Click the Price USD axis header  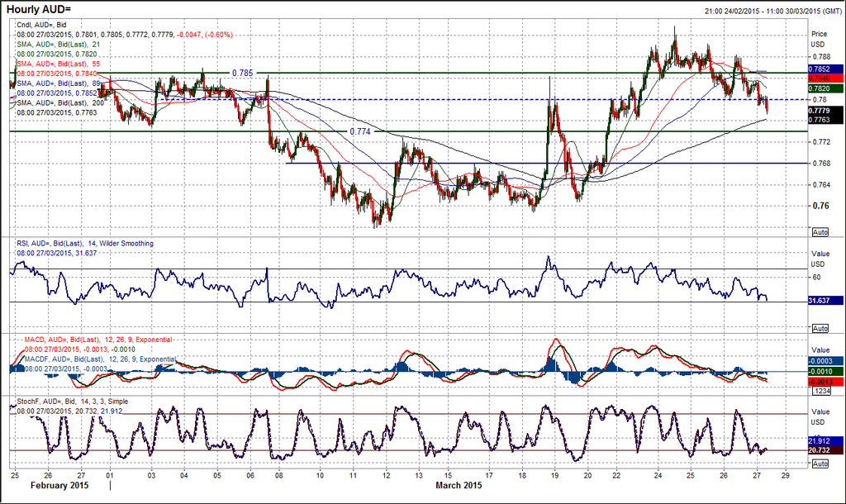pos(819,39)
